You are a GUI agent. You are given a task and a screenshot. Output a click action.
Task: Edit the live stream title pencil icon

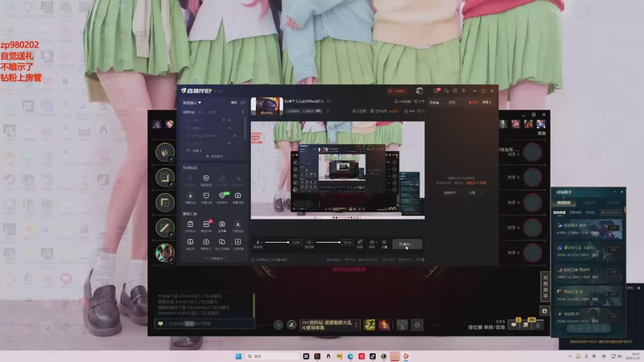pos(328,101)
